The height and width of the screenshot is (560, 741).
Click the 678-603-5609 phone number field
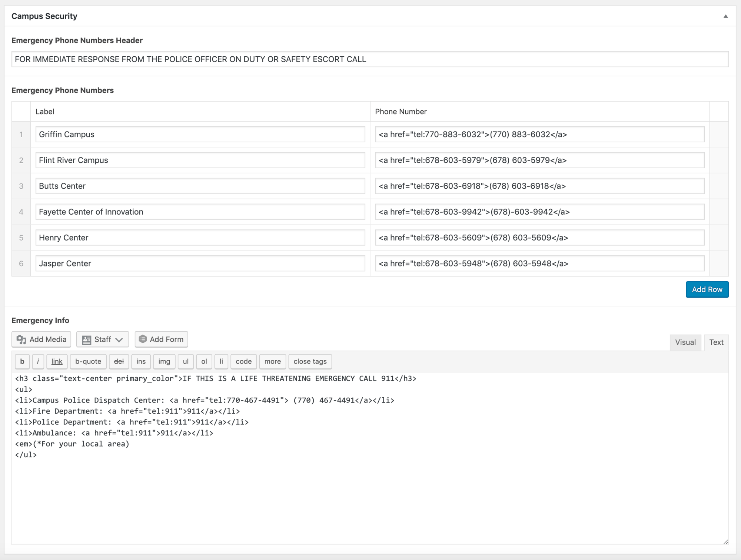click(540, 238)
